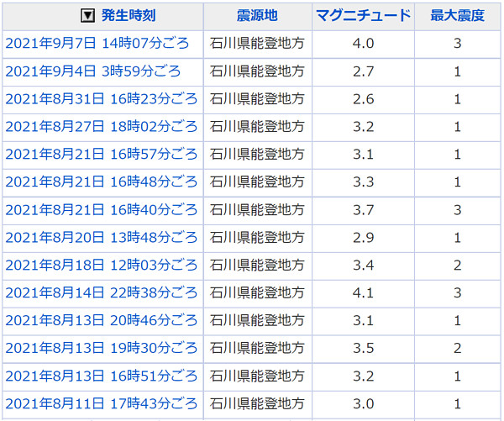Select magnitude 3.0 cell for 8月11日
504x421 pixels.
[363, 404]
